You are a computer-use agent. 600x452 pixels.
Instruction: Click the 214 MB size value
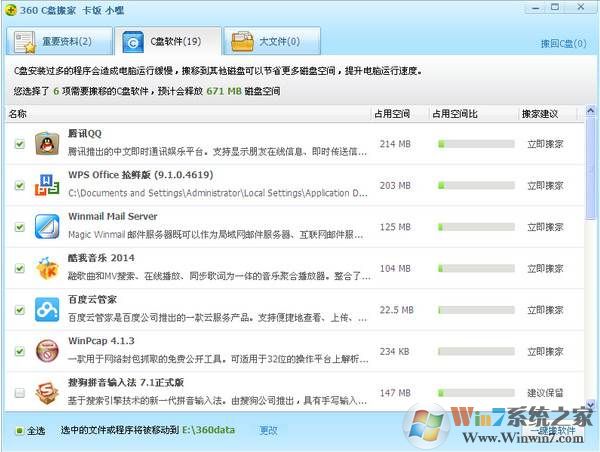(395, 144)
